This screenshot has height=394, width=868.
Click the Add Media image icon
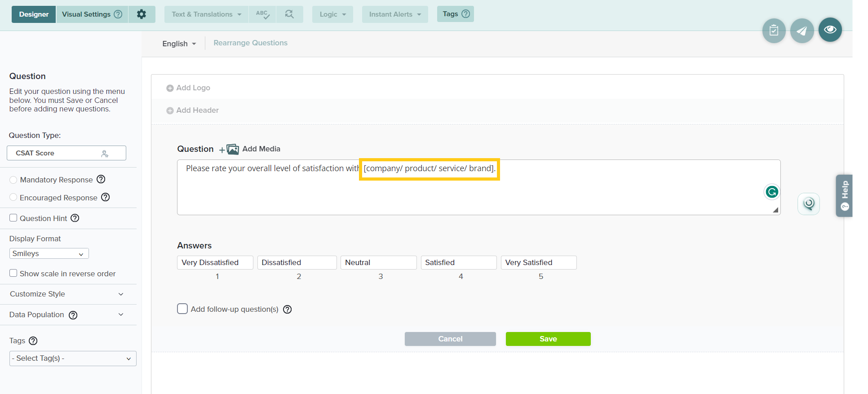(232, 149)
